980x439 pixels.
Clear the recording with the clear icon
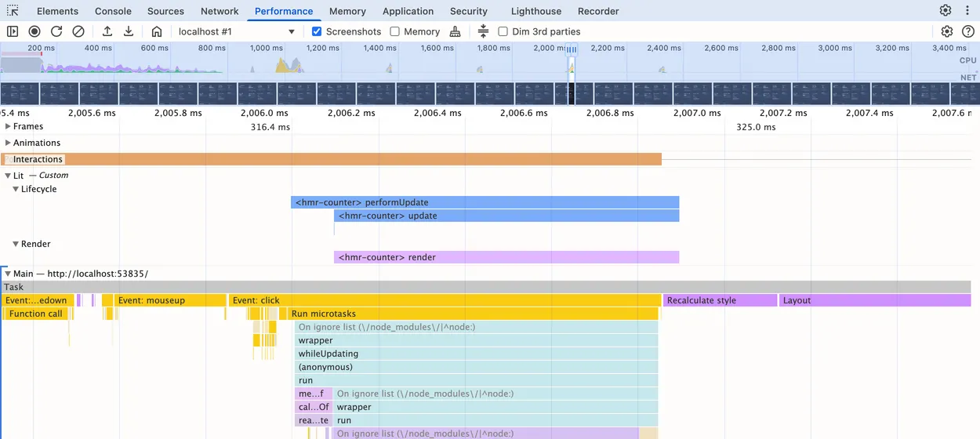[78, 31]
